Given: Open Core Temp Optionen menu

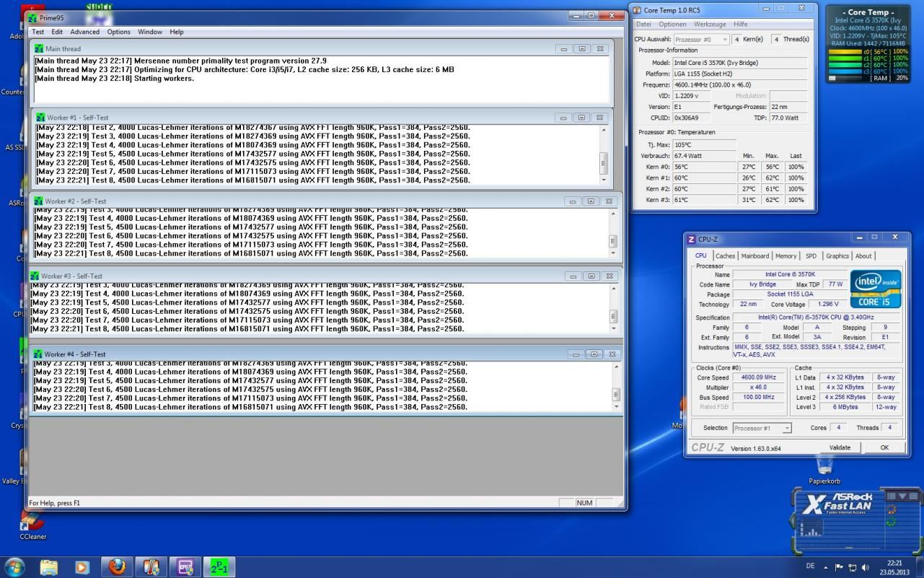Looking at the screenshot, I should (672, 25).
